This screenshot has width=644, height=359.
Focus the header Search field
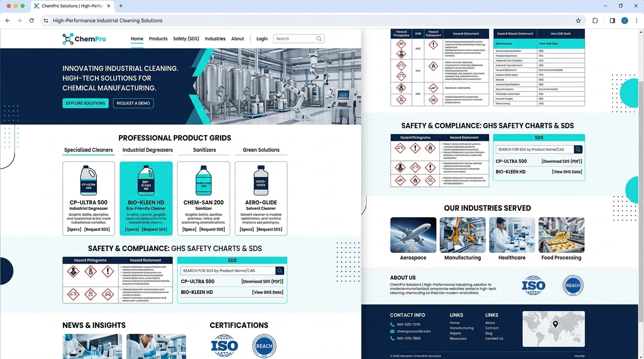299,39
